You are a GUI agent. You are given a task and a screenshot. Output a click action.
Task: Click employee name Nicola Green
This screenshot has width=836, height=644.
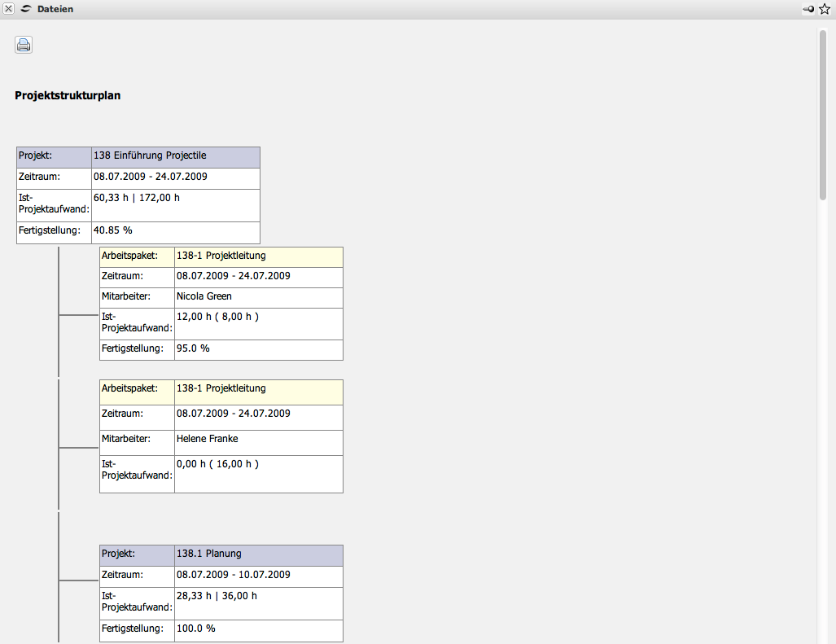click(x=204, y=296)
